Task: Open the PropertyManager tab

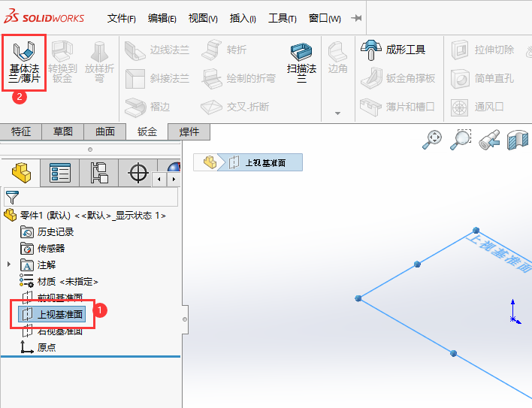Action: [x=60, y=173]
